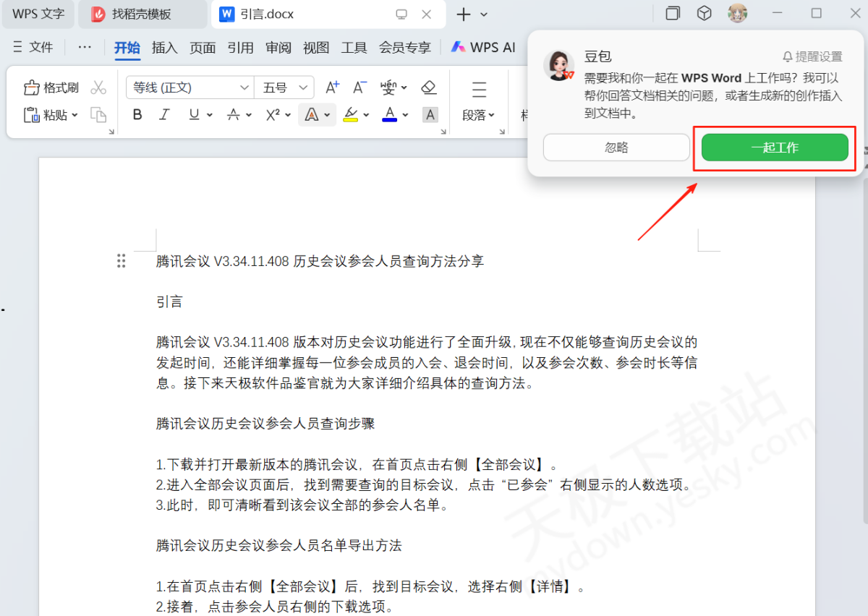Toggle bold formatting (B)

coord(137,114)
